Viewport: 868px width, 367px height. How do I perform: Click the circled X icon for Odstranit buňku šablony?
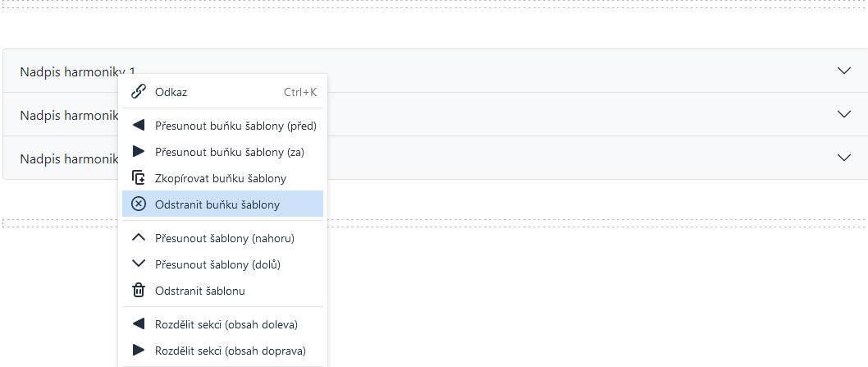(139, 204)
